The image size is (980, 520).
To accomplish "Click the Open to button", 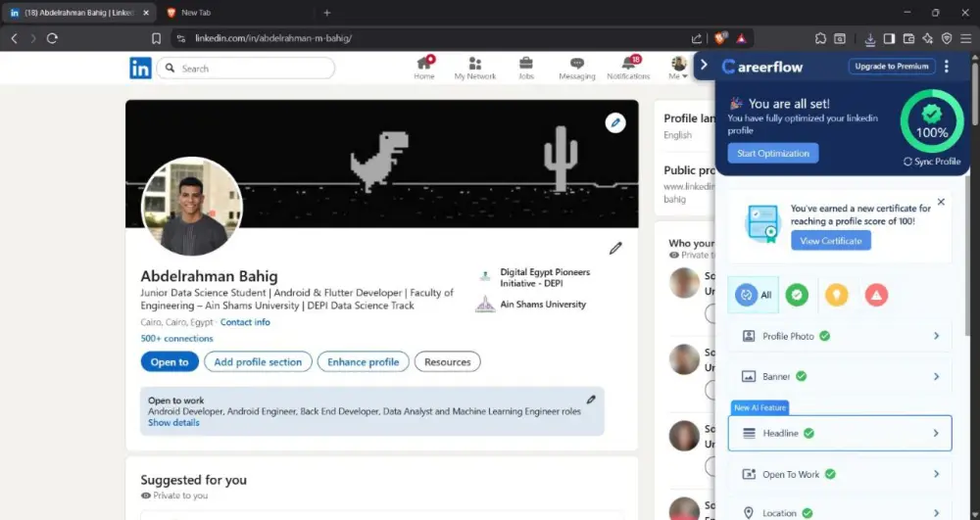I will click(170, 362).
